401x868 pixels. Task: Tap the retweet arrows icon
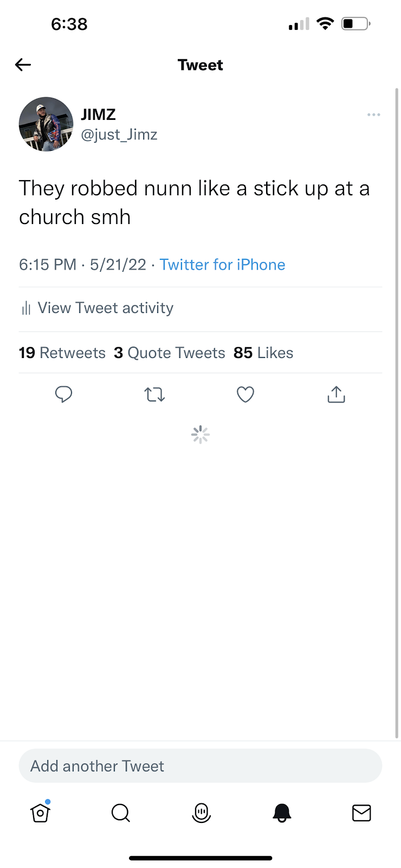[x=154, y=394]
